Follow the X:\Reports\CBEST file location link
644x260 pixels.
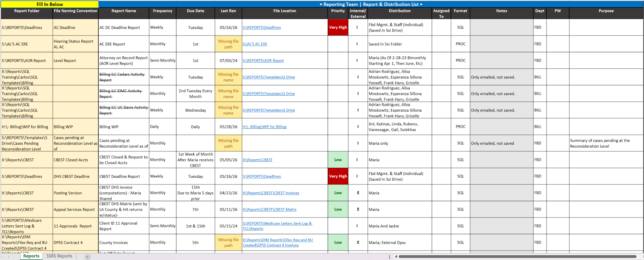click(257, 160)
